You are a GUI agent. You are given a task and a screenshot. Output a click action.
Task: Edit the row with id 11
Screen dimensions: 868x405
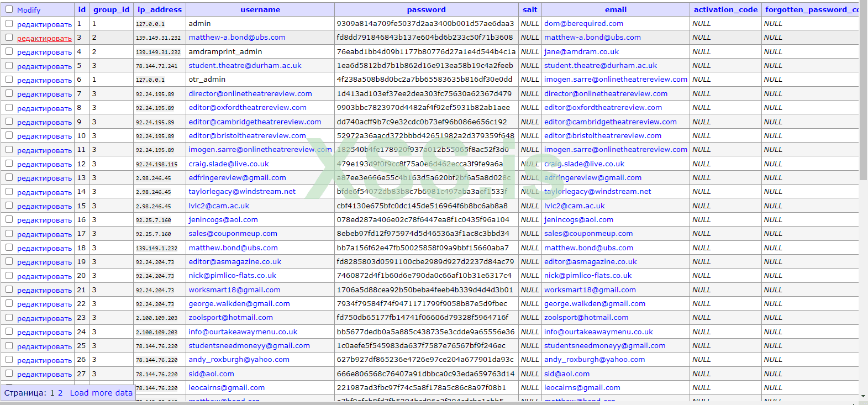[x=44, y=150]
